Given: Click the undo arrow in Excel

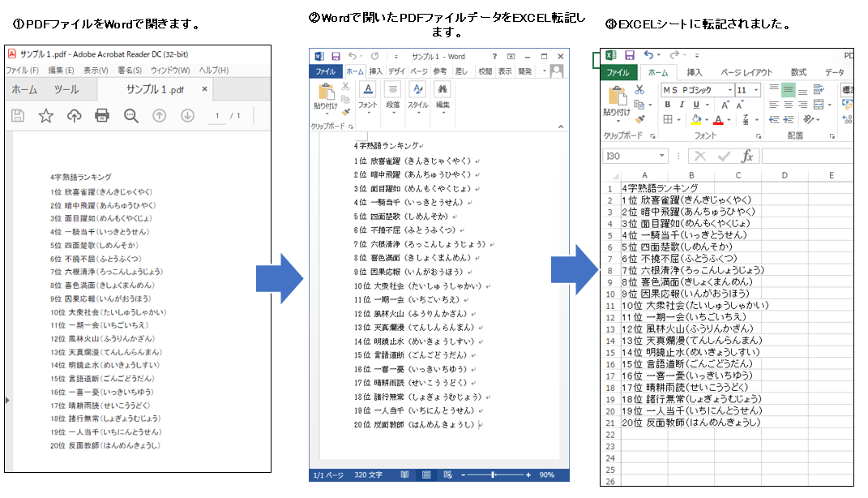Looking at the screenshot, I should [x=649, y=54].
